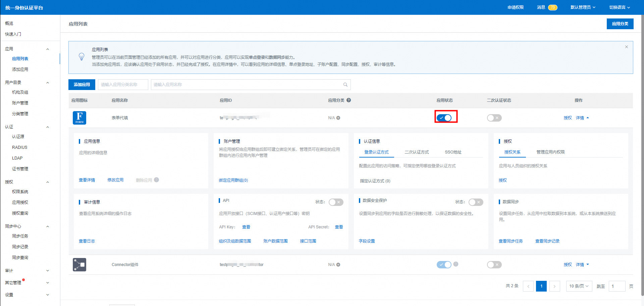This screenshot has height=306, width=644.
Task: Close the 应用列表 info banner
Action: [626, 47]
